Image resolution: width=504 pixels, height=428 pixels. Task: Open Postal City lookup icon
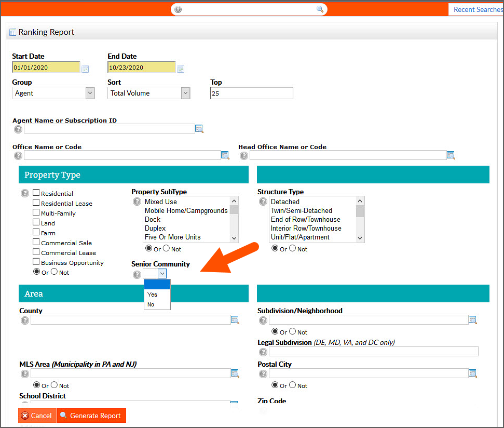click(x=472, y=373)
